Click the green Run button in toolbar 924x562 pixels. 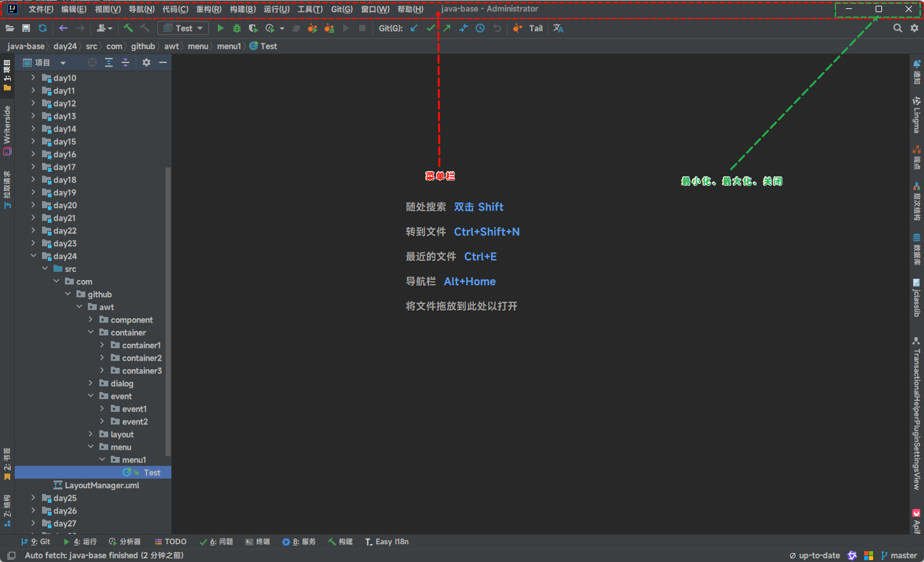tap(220, 28)
